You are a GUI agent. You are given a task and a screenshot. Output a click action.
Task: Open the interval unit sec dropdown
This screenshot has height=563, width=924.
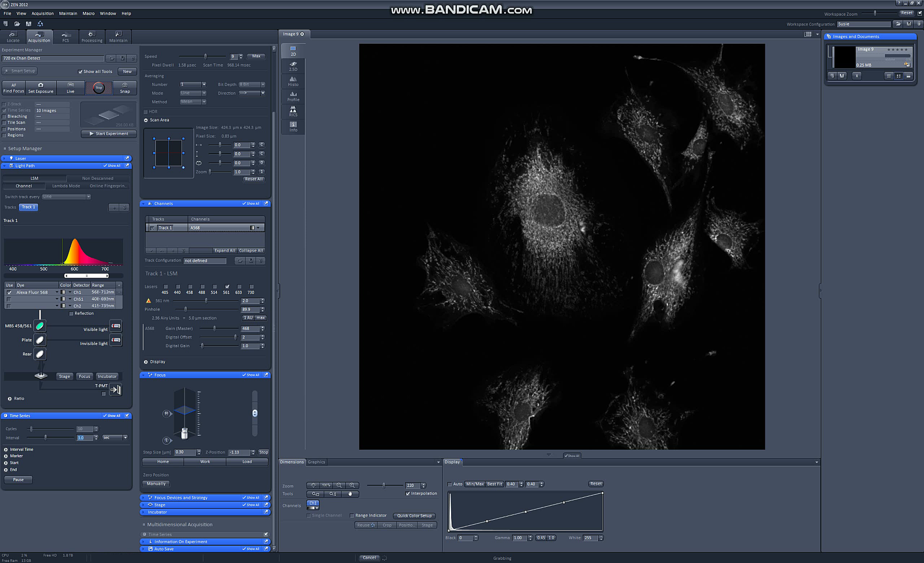[x=115, y=438]
